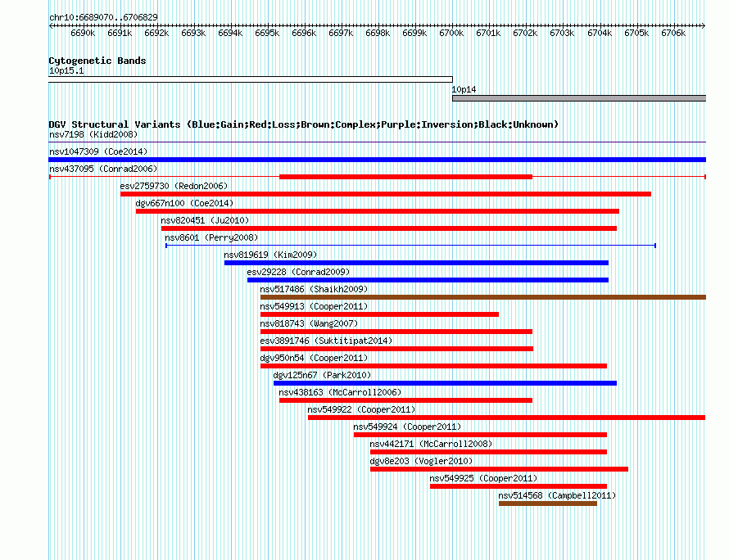The width and height of the screenshot is (729, 560).
Task: Click the 6704k ruler tick label
Action: point(600,34)
